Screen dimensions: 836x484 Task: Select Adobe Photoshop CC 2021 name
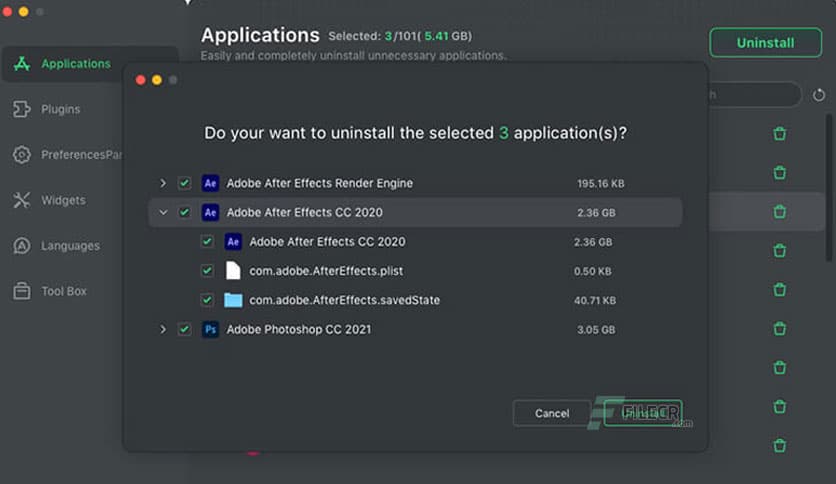point(299,329)
